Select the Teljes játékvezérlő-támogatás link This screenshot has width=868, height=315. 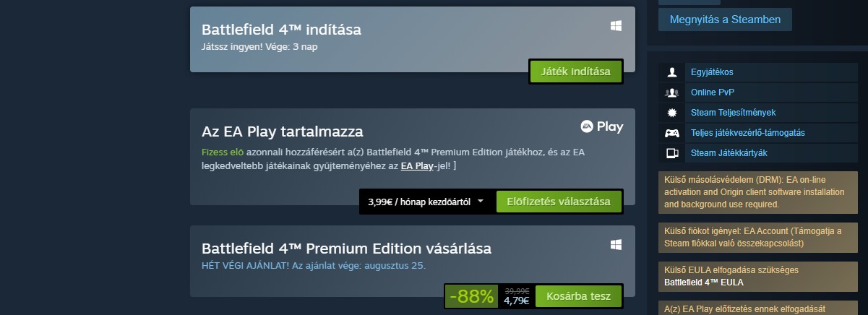click(x=748, y=133)
